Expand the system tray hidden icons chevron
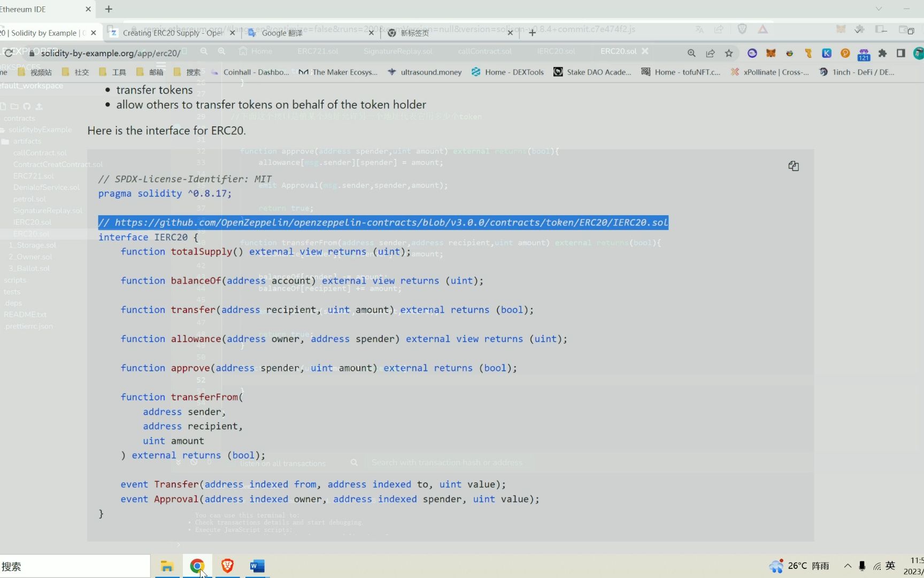The height and width of the screenshot is (578, 924). pyautogui.click(x=848, y=566)
